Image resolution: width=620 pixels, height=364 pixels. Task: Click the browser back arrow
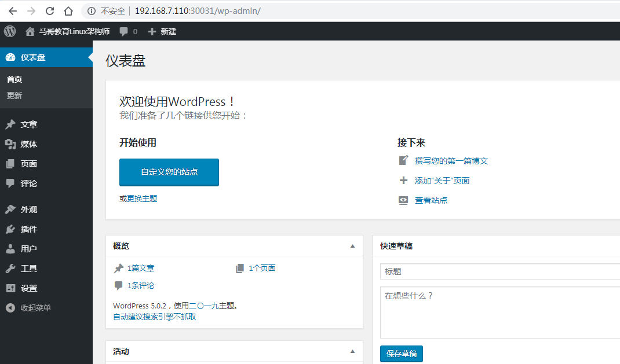click(x=13, y=11)
